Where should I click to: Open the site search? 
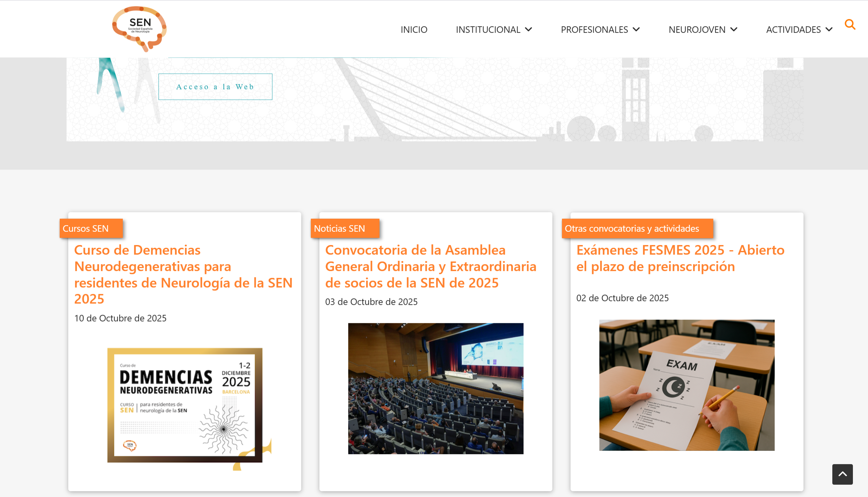pos(850,24)
